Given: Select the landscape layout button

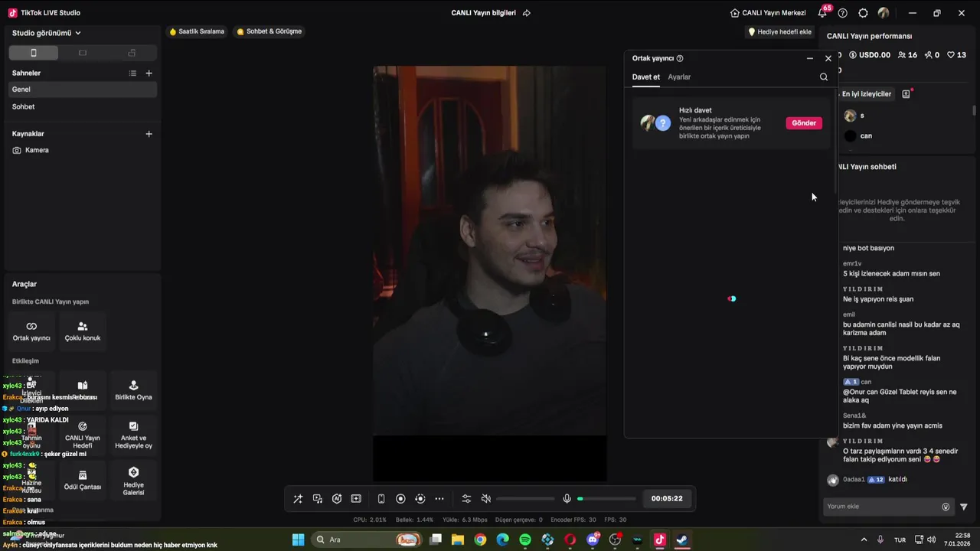Looking at the screenshot, I should [x=83, y=53].
